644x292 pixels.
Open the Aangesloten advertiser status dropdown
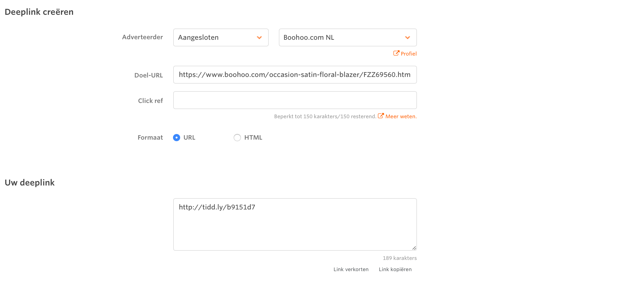(x=221, y=37)
